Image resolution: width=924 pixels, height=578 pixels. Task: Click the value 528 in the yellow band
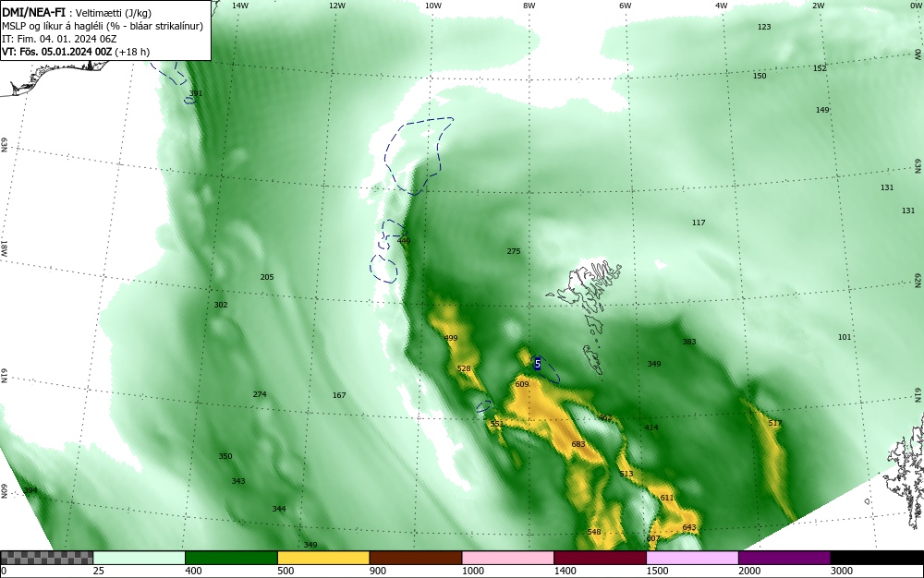tap(464, 368)
